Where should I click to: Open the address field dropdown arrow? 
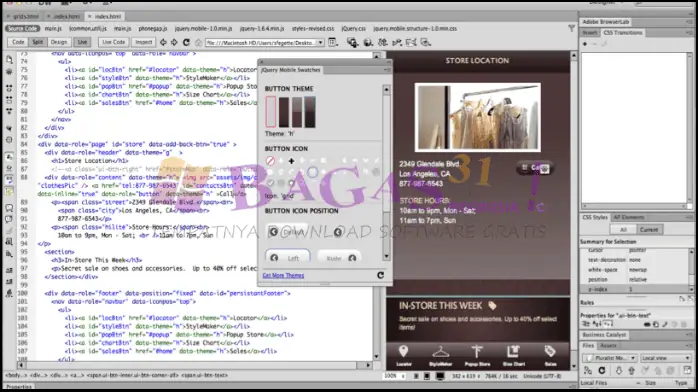coord(320,43)
